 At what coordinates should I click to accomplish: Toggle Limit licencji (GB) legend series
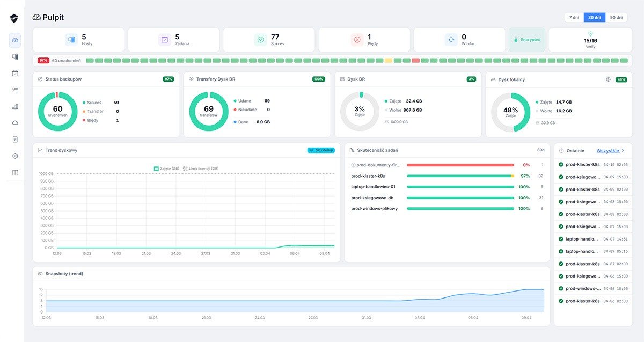200,169
